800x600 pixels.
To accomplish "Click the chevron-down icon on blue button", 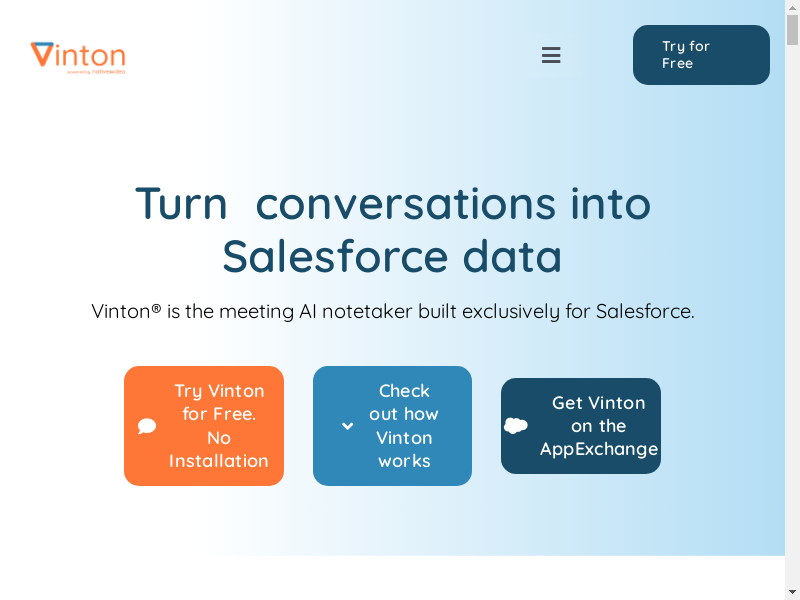I will pos(347,426).
